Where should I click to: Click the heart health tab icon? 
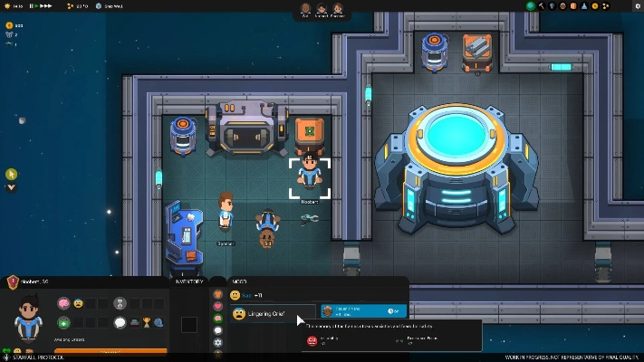click(x=217, y=307)
